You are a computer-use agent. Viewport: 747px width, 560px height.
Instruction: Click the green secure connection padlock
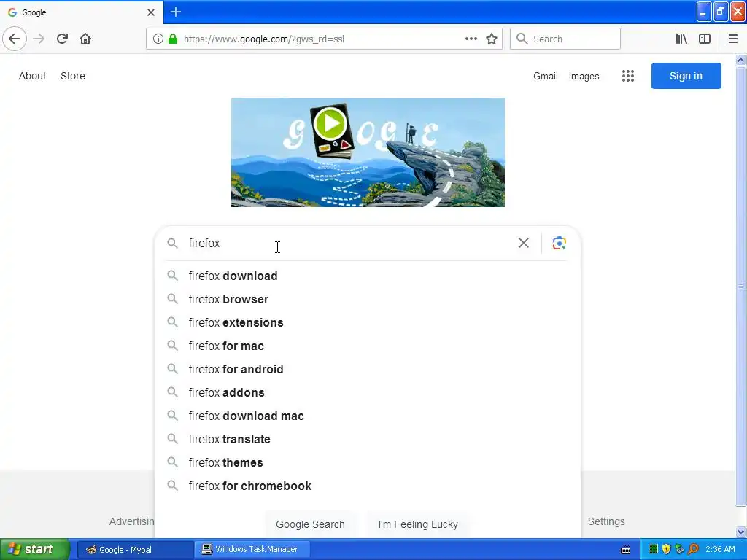[x=172, y=39]
